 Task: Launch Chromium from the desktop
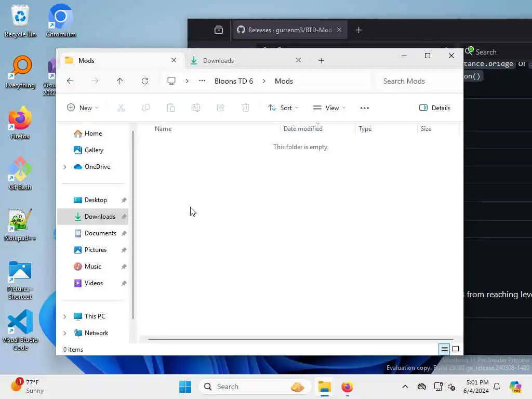pyautogui.click(x=60, y=21)
